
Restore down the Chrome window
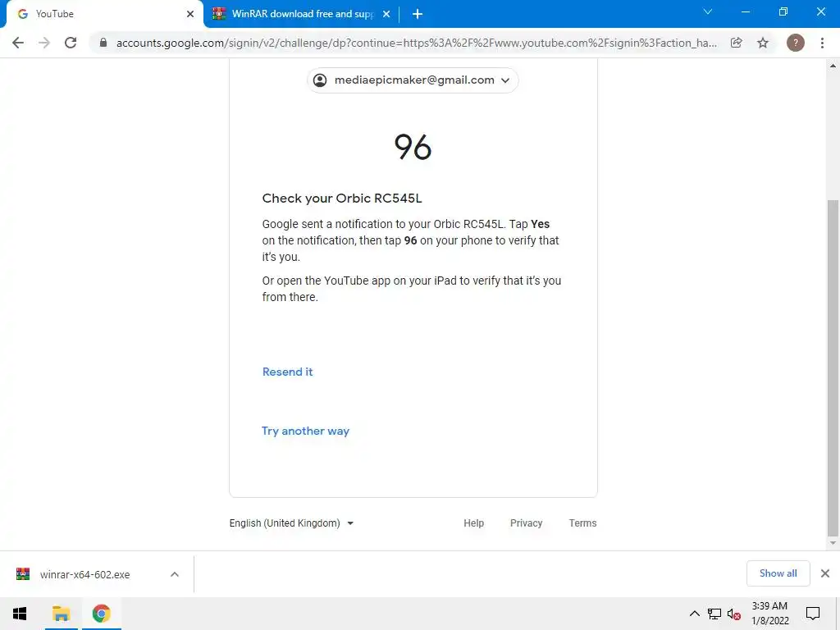coord(783,11)
